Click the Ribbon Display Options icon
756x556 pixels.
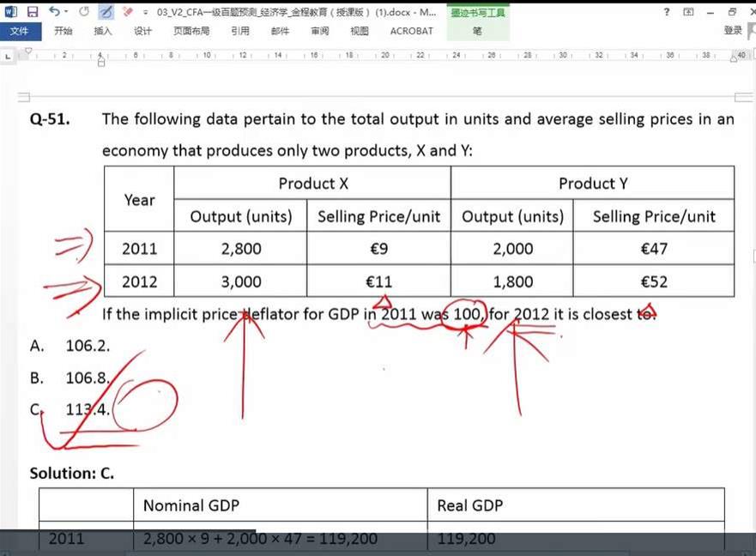(x=688, y=12)
